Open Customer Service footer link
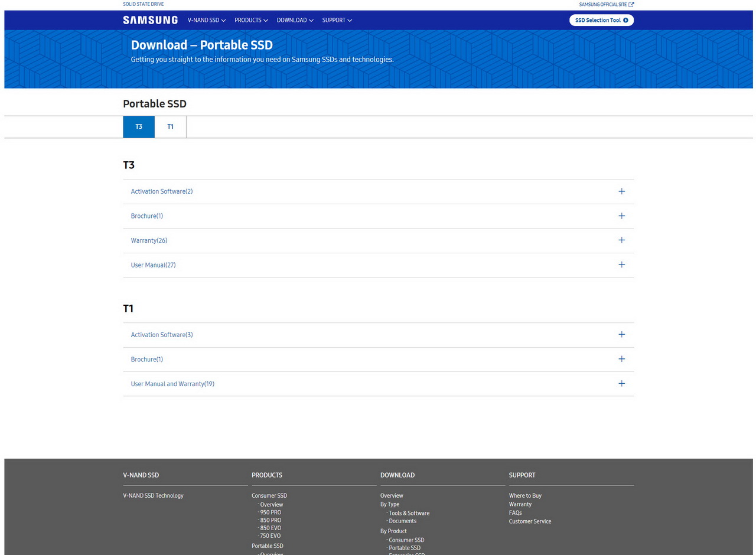Viewport: 756px width, 555px height. [x=530, y=521]
